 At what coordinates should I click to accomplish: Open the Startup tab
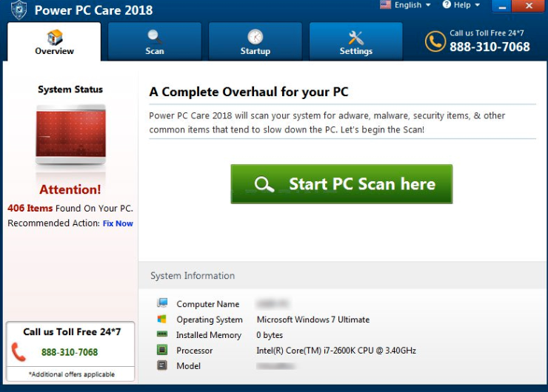[255, 41]
